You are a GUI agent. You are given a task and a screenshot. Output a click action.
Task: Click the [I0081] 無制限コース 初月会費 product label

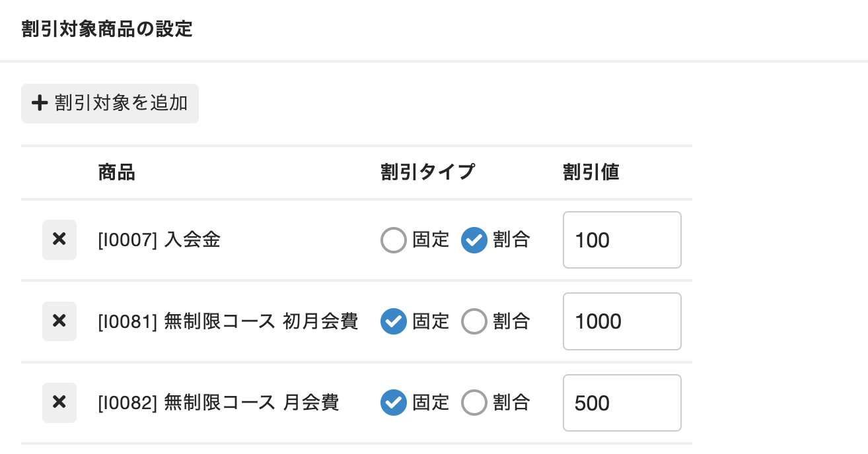pyautogui.click(x=228, y=321)
